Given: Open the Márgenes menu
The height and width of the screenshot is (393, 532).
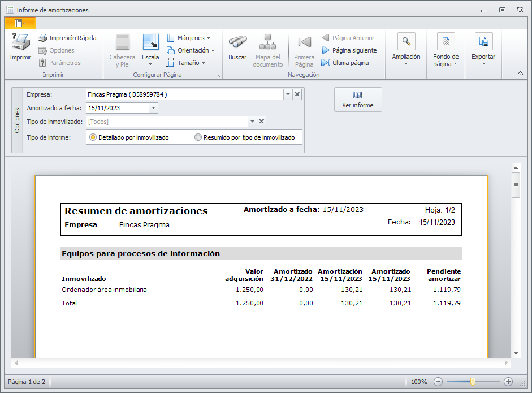Looking at the screenshot, I should [x=189, y=38].
